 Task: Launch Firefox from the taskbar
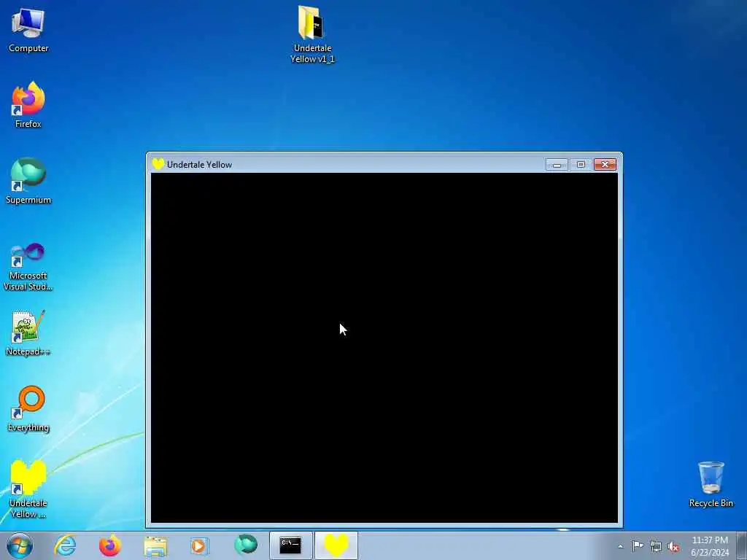click(110, 545)
